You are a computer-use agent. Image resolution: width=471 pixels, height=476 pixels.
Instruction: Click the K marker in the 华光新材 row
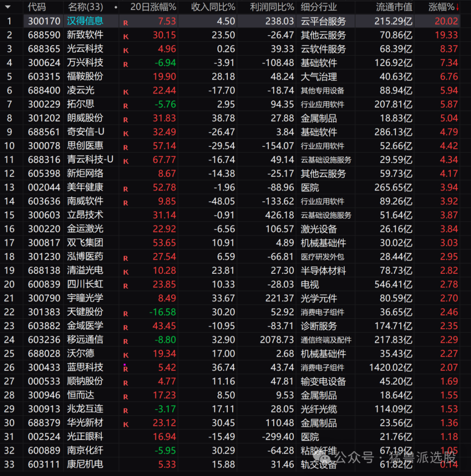click(x=126, y=425)
